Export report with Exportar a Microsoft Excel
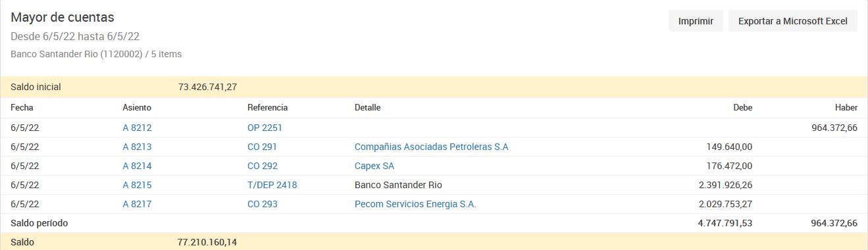Screen dimensions: 868x250 tap(792, 21)
